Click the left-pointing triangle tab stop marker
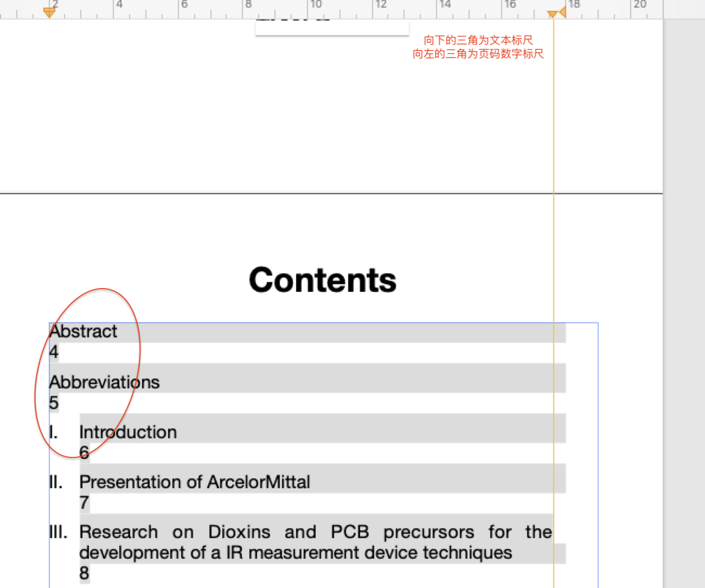705x588 pixels. [562, 11]
